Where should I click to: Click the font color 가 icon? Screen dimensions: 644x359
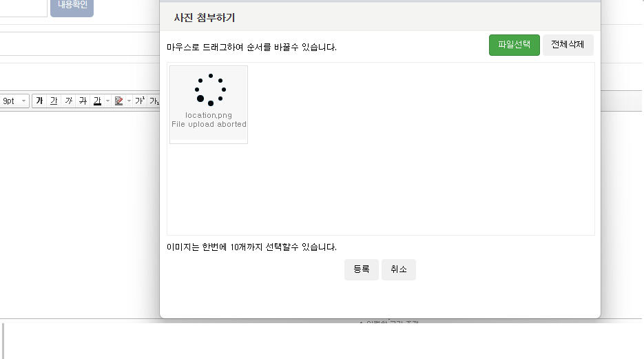96,101
